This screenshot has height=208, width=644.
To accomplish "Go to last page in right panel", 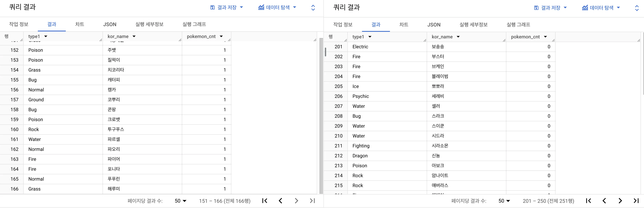I will pyautogui.click(x=636, y=201).
